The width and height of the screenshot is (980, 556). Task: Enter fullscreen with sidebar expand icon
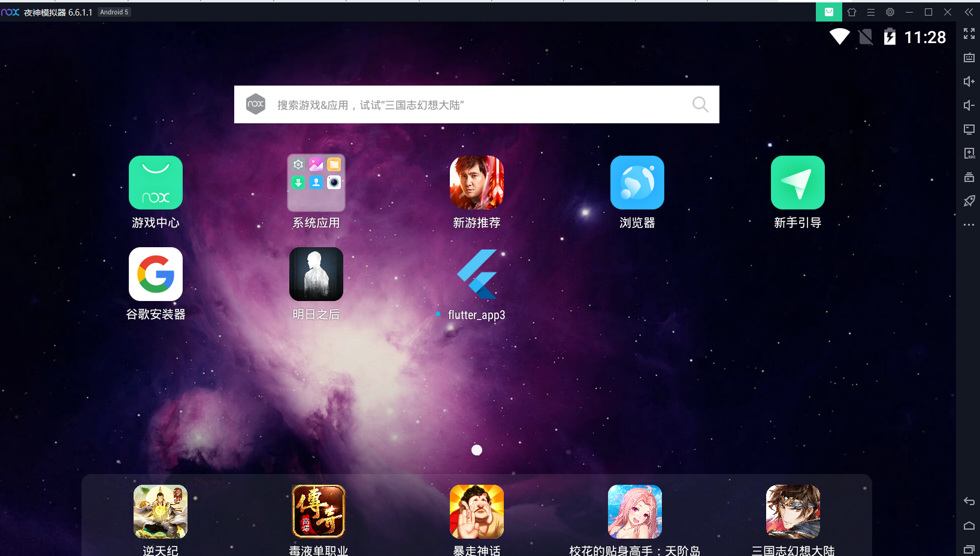click(969, 34)
